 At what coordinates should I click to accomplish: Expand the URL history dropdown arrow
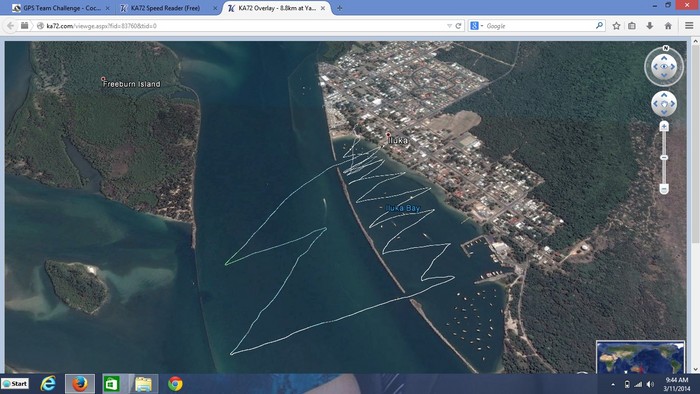click(x=449, y=26)
